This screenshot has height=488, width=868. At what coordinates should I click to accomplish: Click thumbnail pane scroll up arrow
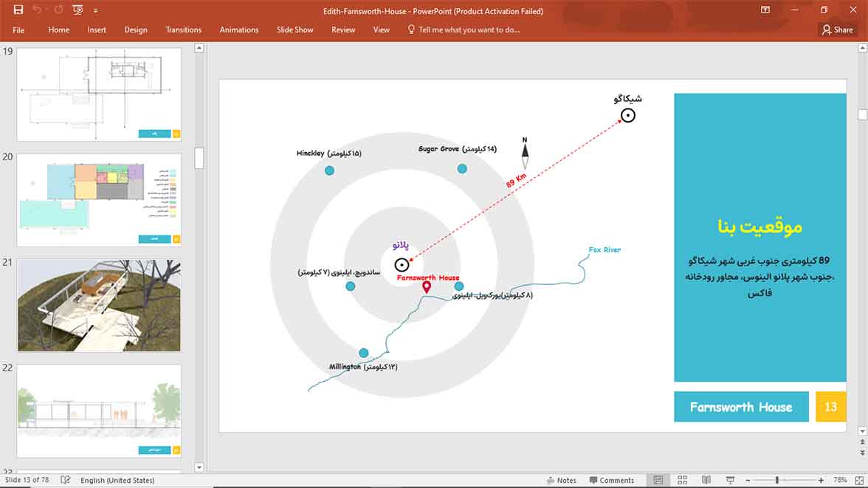199,48
